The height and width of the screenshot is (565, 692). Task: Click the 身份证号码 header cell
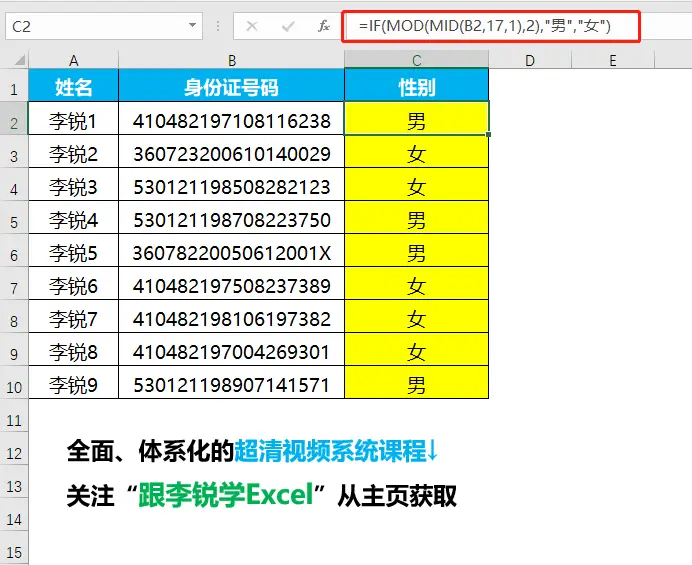(231, 88)
